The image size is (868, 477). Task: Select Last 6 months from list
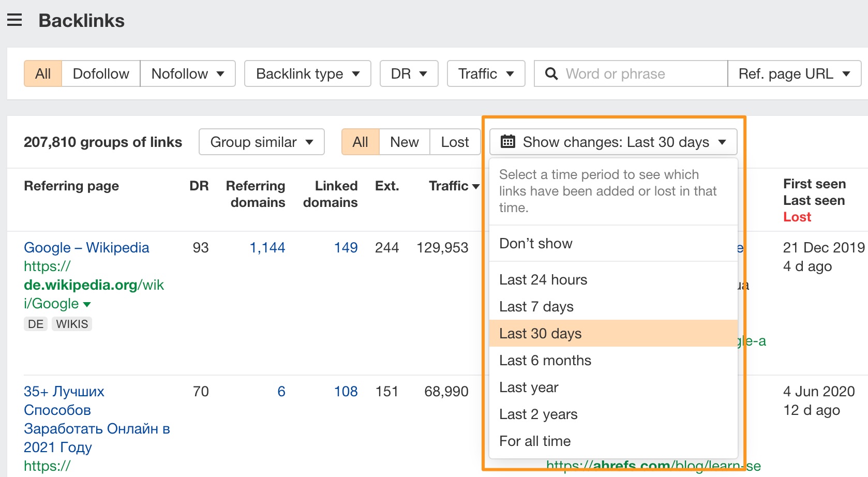(x=545, y=361)
